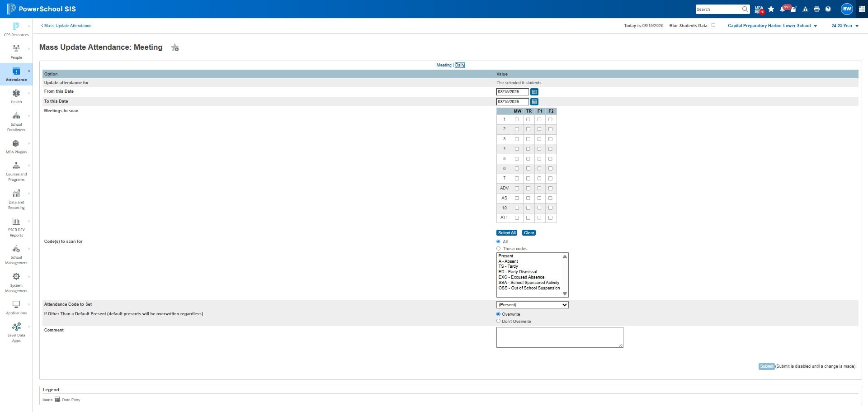Open calendar picker for To this Date

pos(534,102)
